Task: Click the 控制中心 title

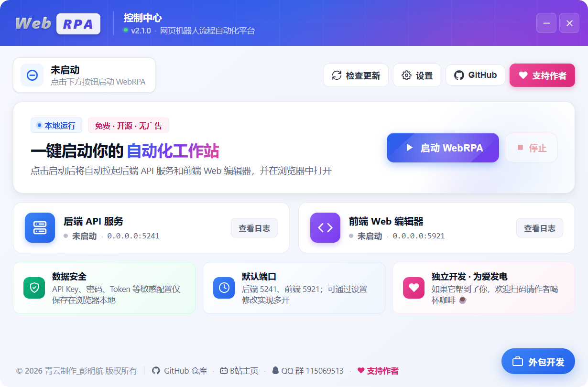Action: [x=143, y=18]
